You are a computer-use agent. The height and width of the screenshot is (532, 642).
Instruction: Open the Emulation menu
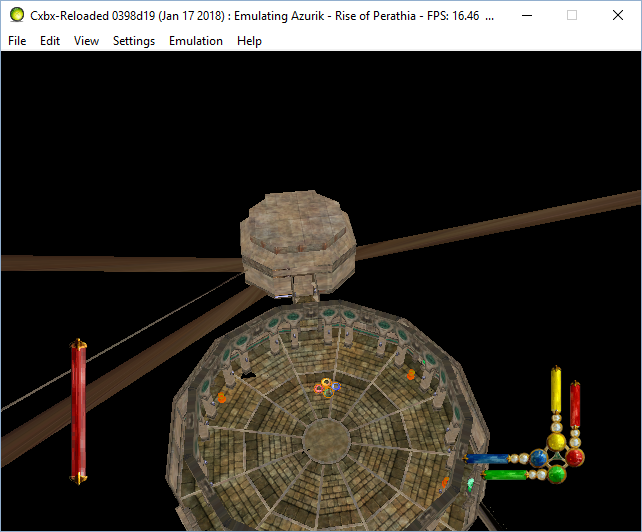[x=196, y=41]
